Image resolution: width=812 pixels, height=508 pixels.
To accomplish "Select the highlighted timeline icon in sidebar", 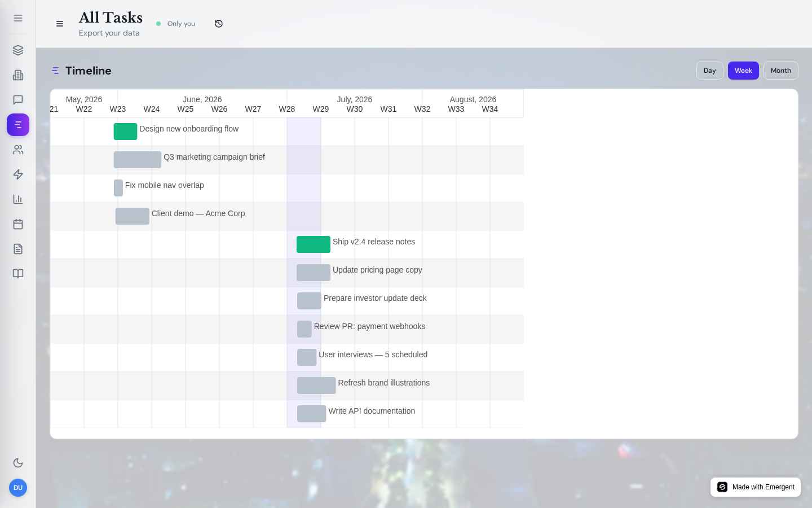I will pos(18,125).
